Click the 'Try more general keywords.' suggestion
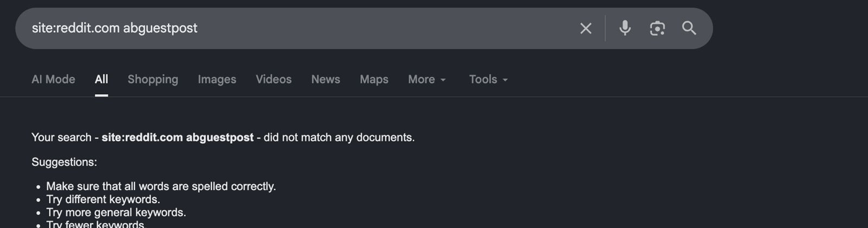 point(116,213)
